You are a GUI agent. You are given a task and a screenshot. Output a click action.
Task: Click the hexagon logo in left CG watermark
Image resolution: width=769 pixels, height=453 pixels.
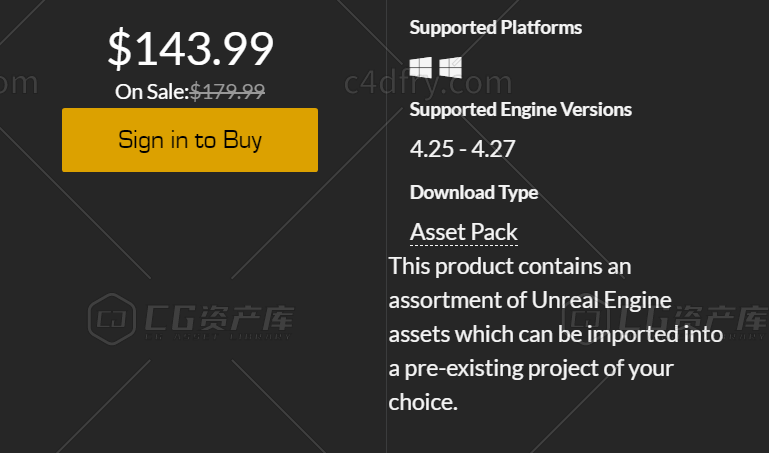(112, 319)
